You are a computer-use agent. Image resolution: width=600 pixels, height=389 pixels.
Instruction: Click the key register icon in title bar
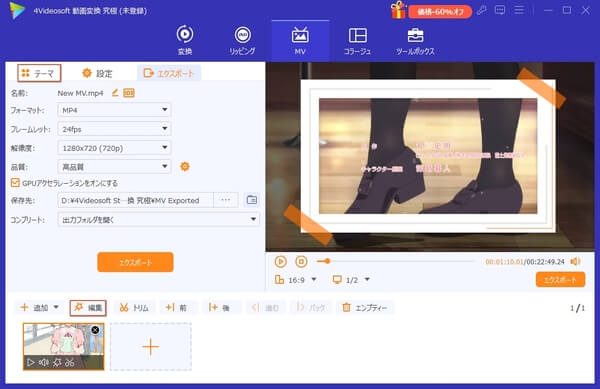coord(482,10)
